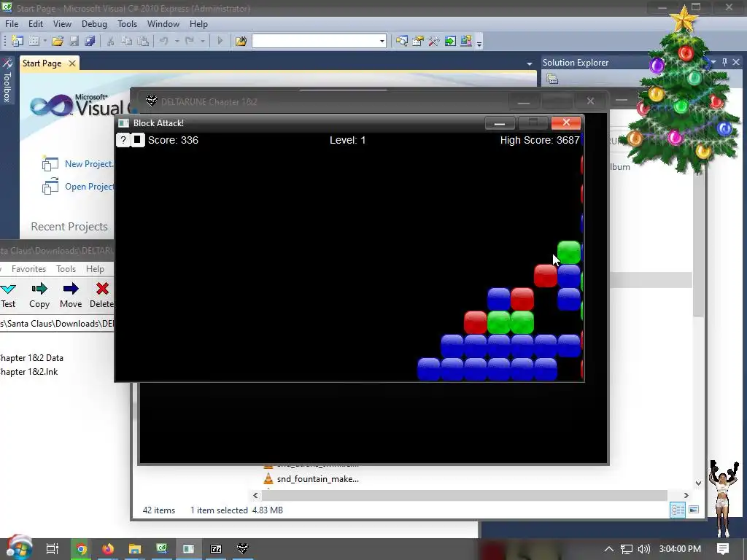
Task: Click the stop square button in Block Attack
Action: pyautogui.click(x=137, y=140)
